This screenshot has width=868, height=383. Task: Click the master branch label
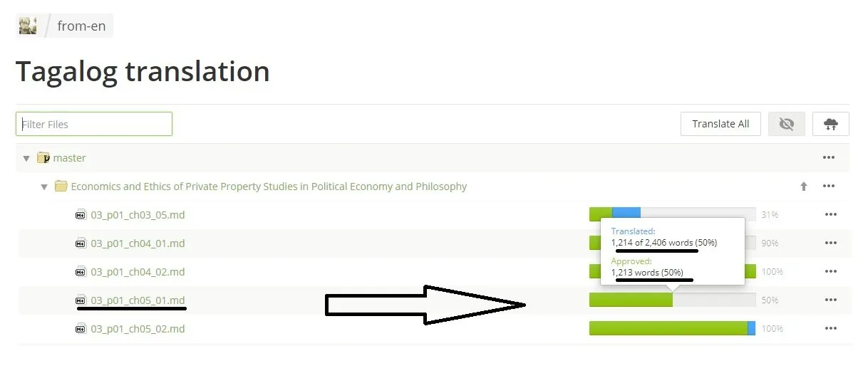click(x=69, y=158)
